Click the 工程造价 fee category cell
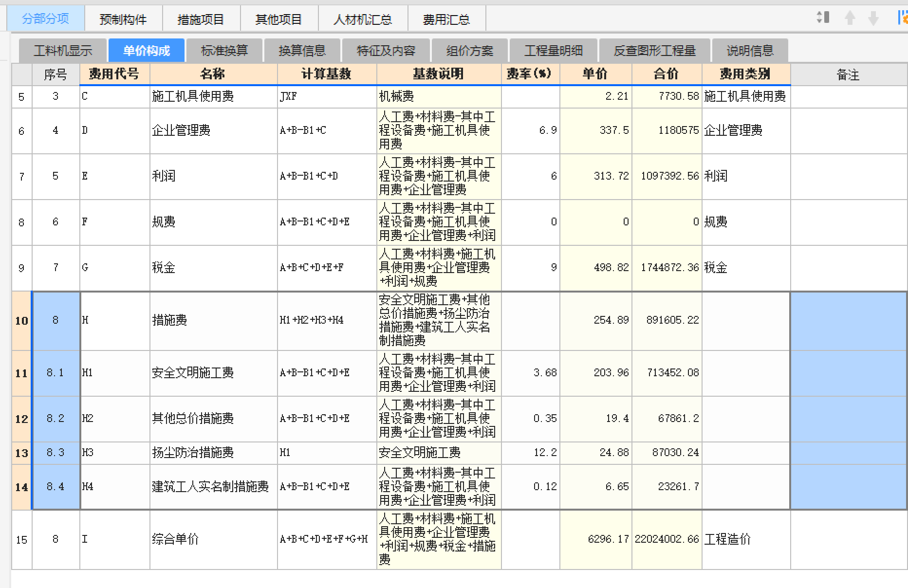 [746, 539]
